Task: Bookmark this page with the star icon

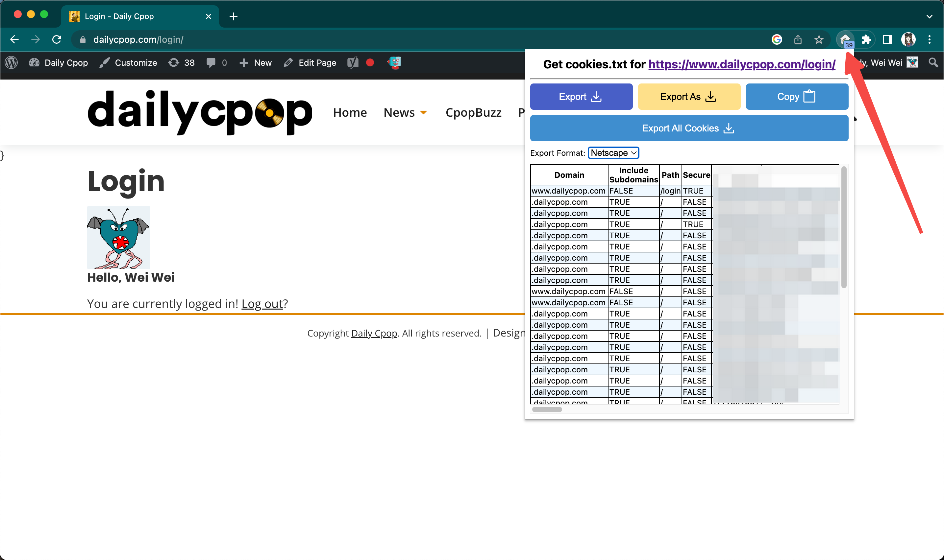Action: tap(819, 39)
